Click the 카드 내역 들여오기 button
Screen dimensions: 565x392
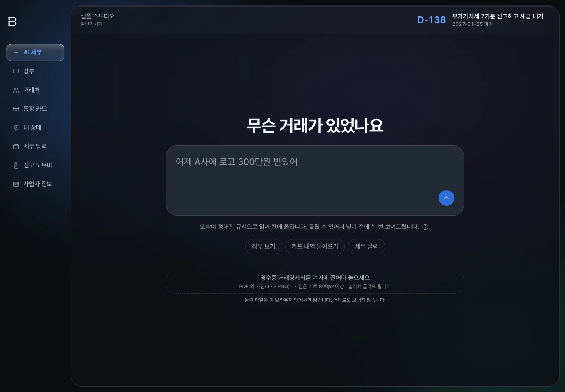(x=315, y=247)
